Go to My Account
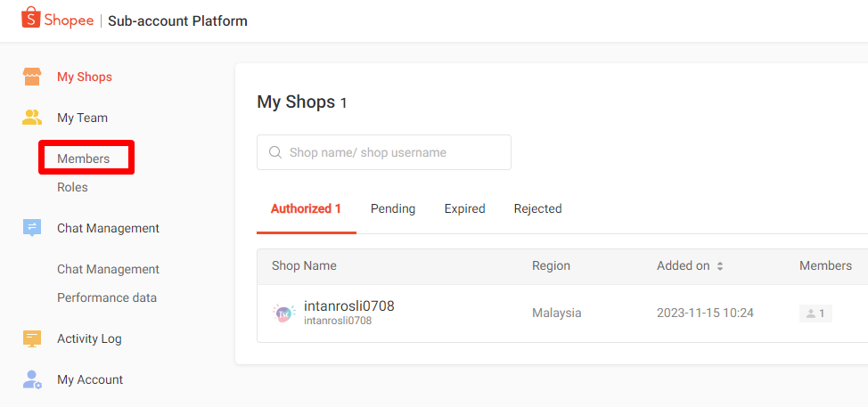 pos(90,379)
